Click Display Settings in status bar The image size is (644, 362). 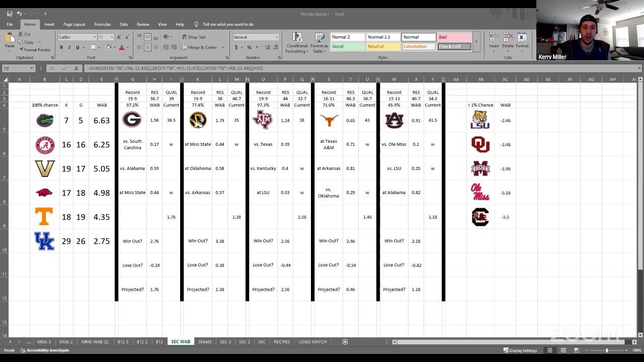click(520, 350)
